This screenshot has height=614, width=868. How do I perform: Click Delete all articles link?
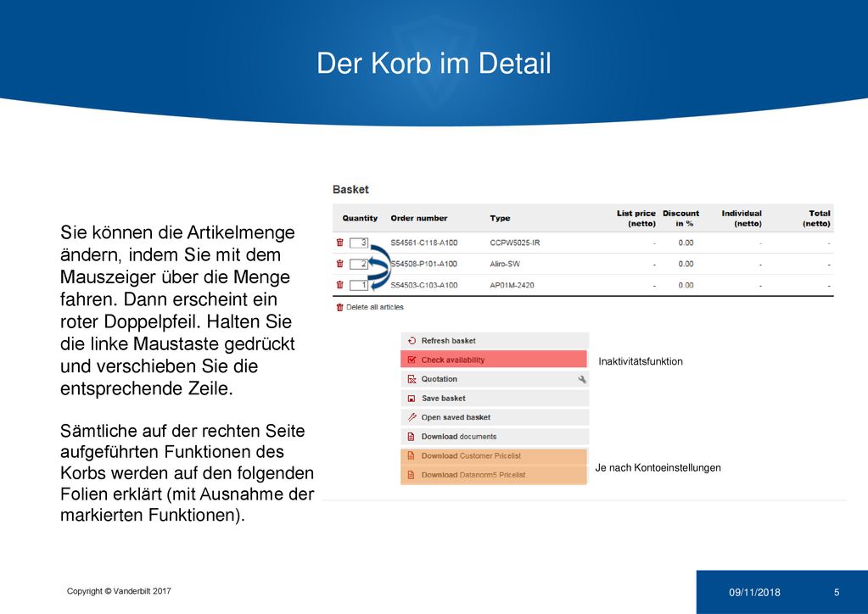pos(375,307)
